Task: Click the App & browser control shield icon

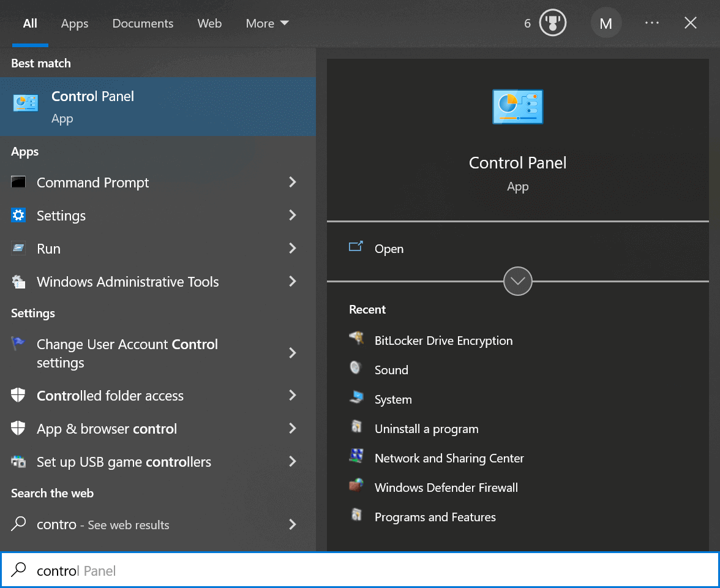Action: click(x=18, y=428)
